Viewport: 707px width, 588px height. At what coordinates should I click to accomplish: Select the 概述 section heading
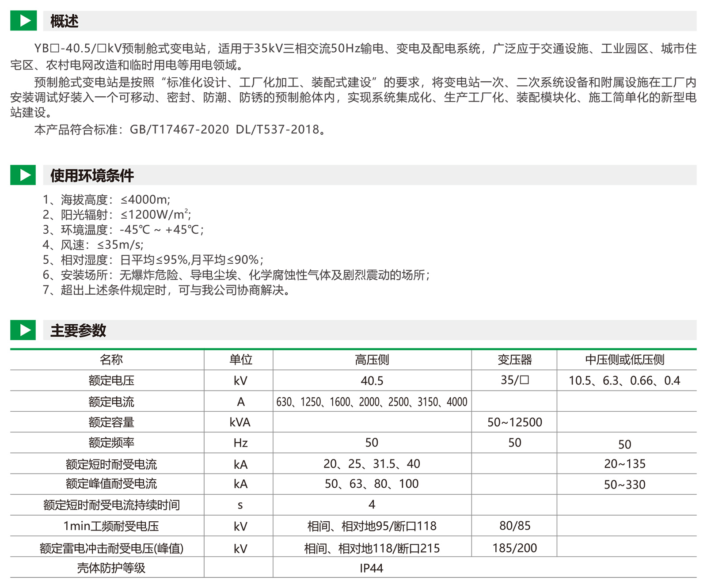pos(65,21)
